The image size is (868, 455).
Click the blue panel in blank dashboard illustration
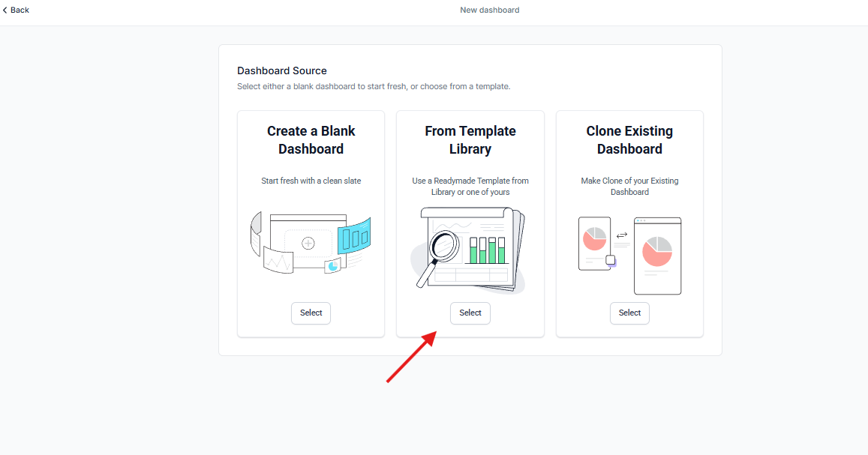click(x=354, y=236)
